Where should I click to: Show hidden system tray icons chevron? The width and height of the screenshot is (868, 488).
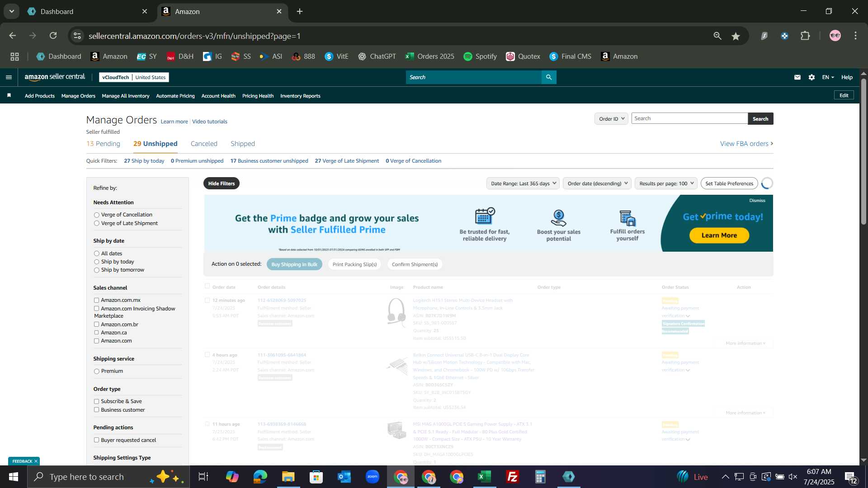[725, 477]
